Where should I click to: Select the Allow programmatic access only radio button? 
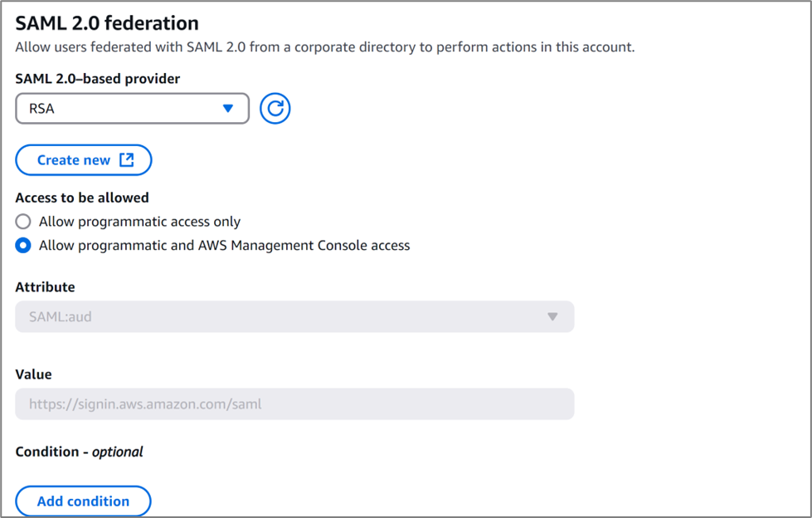tap(23, 222)
